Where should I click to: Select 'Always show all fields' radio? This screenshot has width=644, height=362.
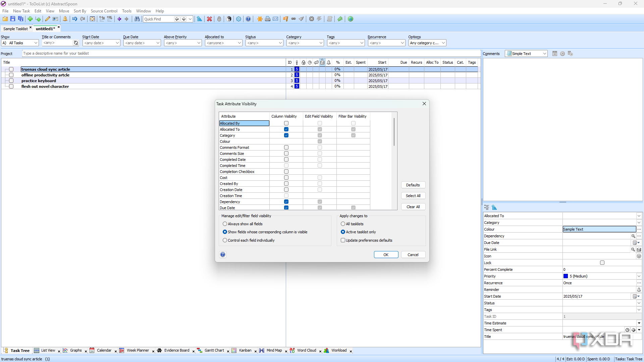coord(225,224)
